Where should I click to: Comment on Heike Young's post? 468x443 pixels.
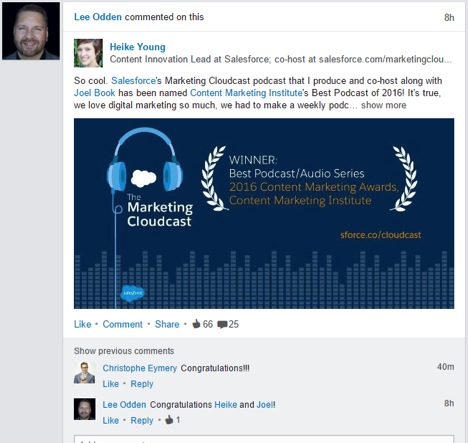[122, 324]
